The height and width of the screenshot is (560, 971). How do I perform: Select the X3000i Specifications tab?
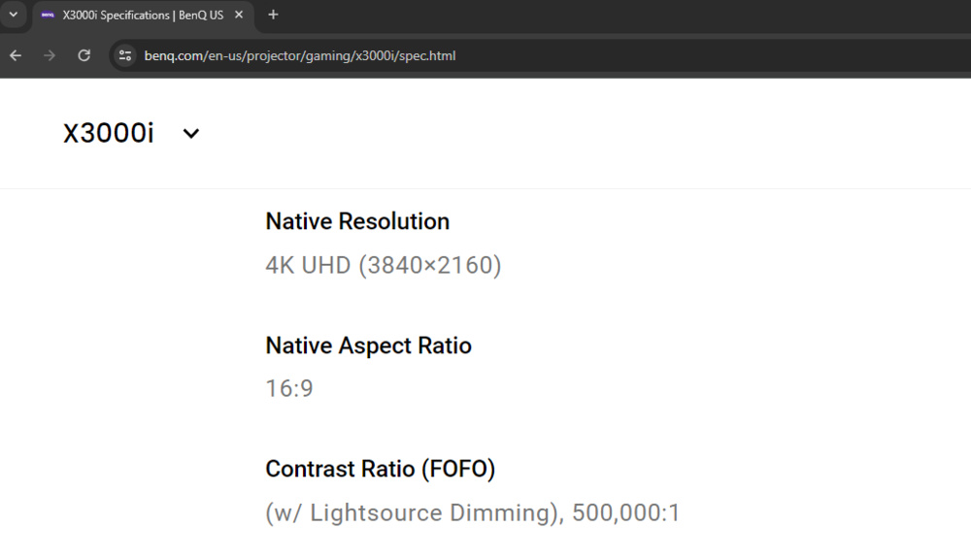click(x=142, y=16)
